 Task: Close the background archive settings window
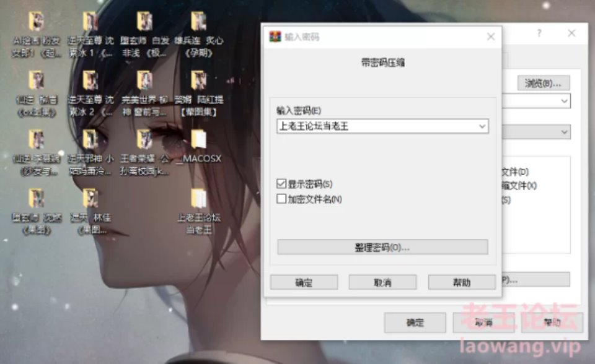[x=571, y=33]
